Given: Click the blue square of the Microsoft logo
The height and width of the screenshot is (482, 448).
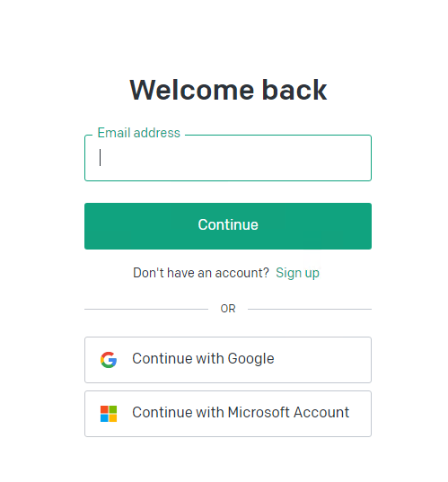Looking at the screenshot, I should tap(104, 418).
